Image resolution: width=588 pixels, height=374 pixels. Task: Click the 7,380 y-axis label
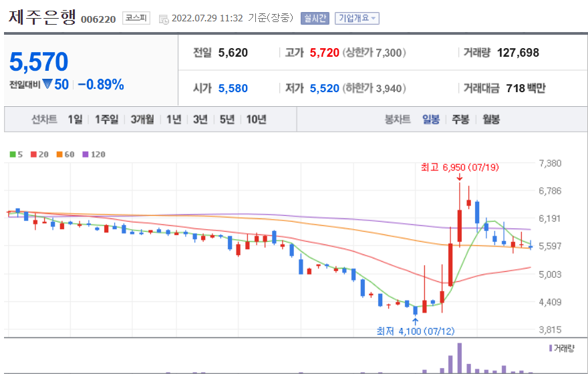pyautogui.click(x=550, y=163)
